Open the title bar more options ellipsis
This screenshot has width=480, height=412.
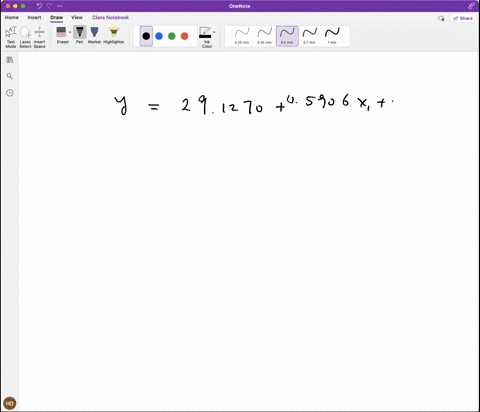point(60,6)
